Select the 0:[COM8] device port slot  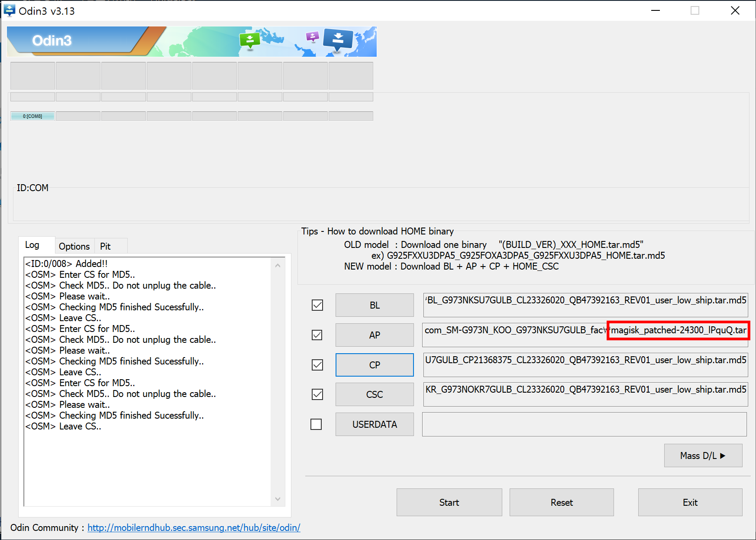click(x=32, y=116)
